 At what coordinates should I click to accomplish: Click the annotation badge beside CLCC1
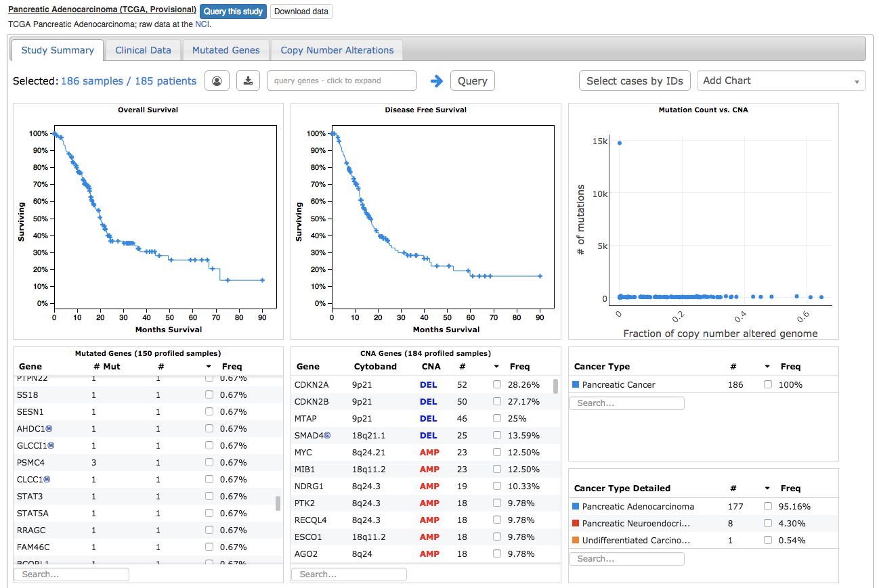(47, 480)
